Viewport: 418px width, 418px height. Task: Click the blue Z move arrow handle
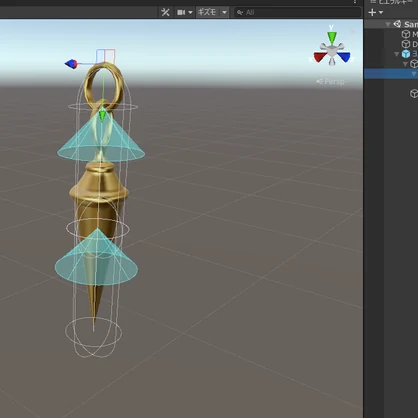[x=71, y=64]
